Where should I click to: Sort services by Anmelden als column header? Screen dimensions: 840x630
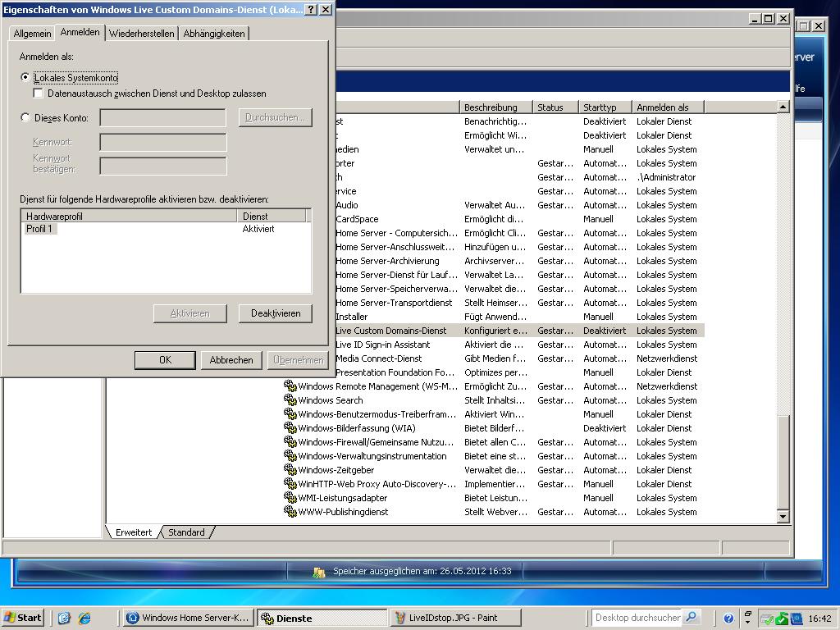[668, 107]
